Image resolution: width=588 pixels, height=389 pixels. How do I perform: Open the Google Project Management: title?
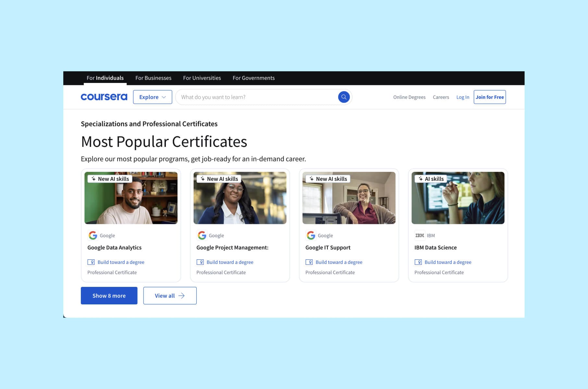point(232,248)
